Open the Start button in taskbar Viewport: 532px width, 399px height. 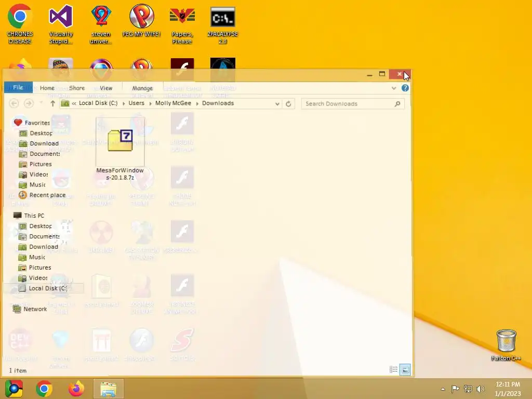click(x=14, y=389)
